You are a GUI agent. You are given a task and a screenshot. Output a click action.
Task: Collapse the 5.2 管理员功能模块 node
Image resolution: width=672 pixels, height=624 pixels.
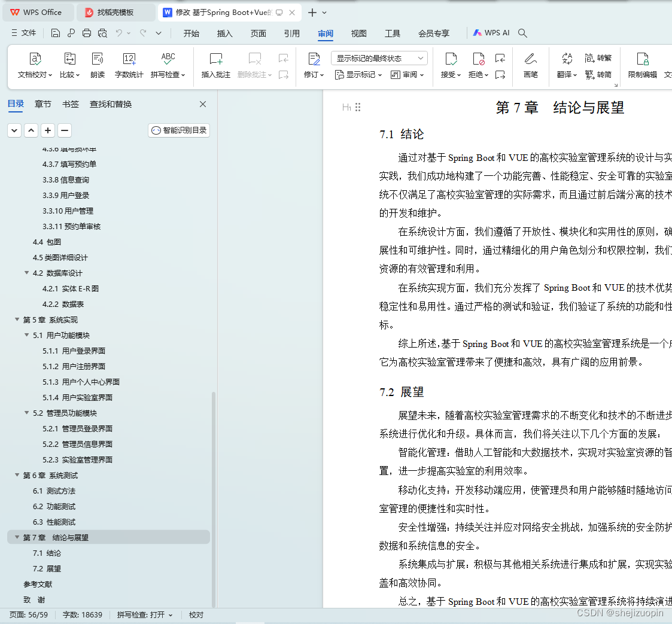click(x=26, y=413)
